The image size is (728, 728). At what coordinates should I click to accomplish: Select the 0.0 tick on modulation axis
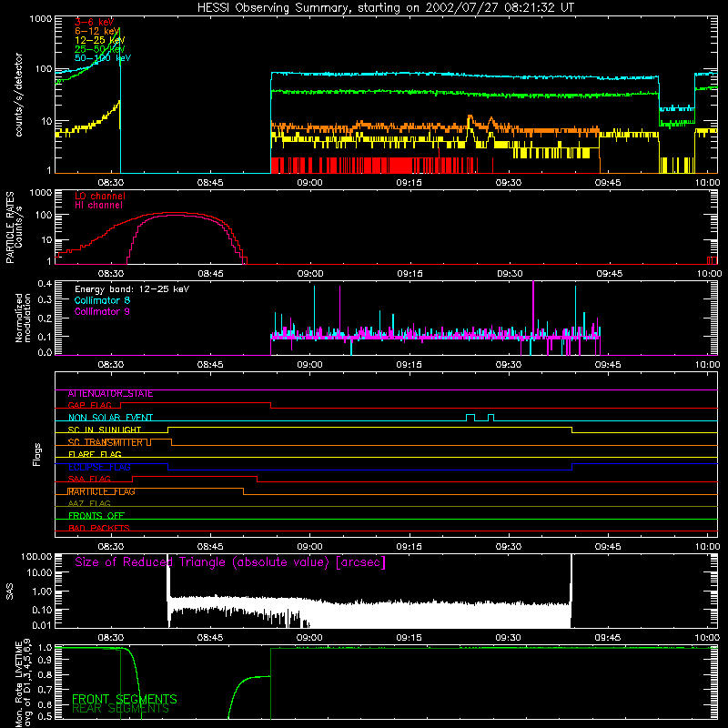tap(45, 352)
